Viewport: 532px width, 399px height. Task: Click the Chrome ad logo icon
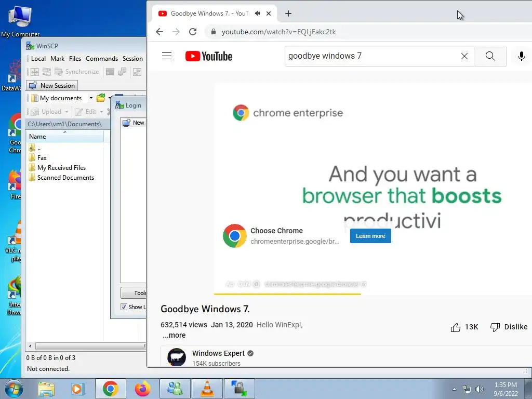234,236
